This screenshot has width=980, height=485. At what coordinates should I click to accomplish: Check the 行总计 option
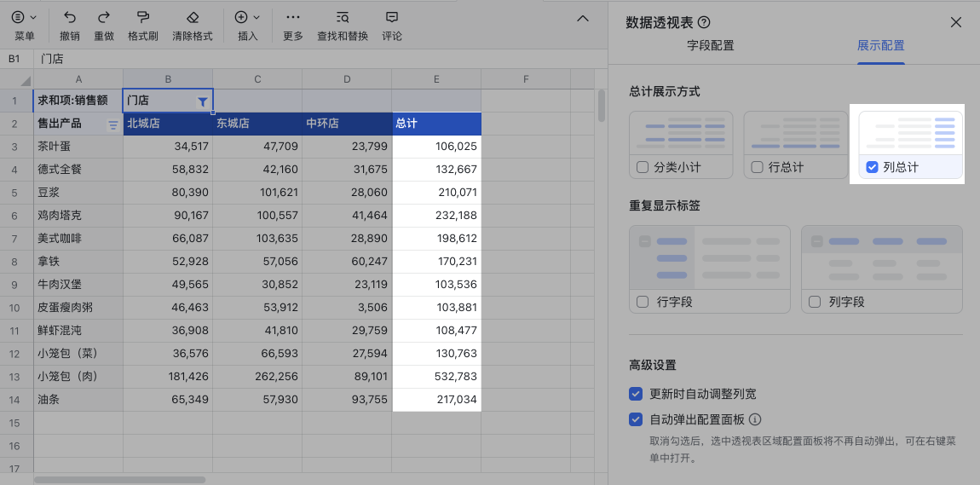click(758, 167)
